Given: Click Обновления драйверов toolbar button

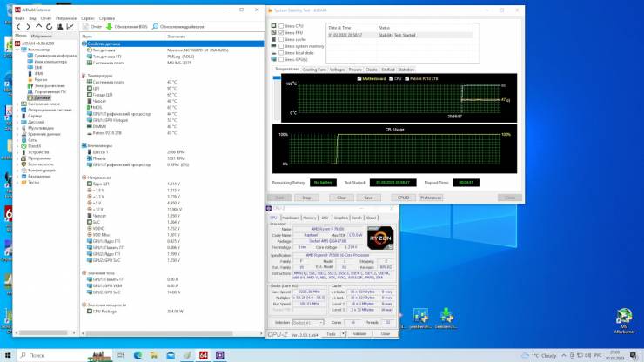Looking at the screenshot, I should pyautogui.click(x=178, y=27).
